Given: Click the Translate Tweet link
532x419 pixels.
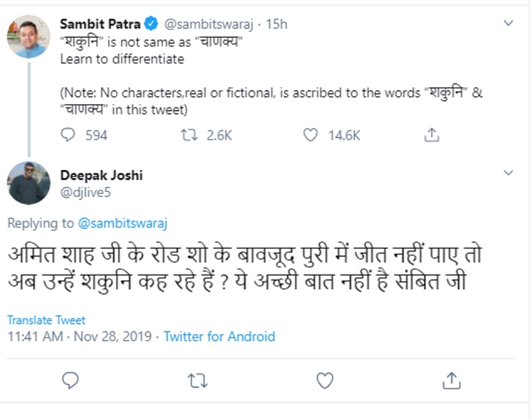Looking at the screenshot, I should tap(46, 320).
